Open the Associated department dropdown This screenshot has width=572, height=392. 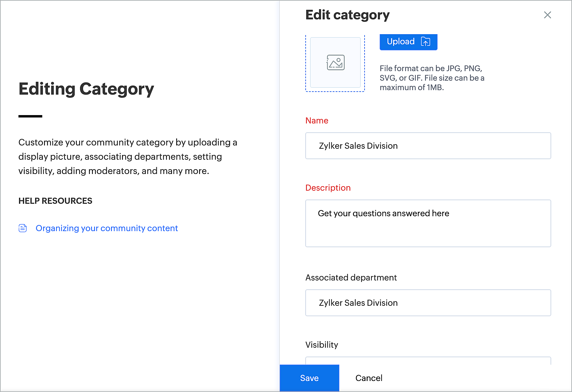[428, 303]
